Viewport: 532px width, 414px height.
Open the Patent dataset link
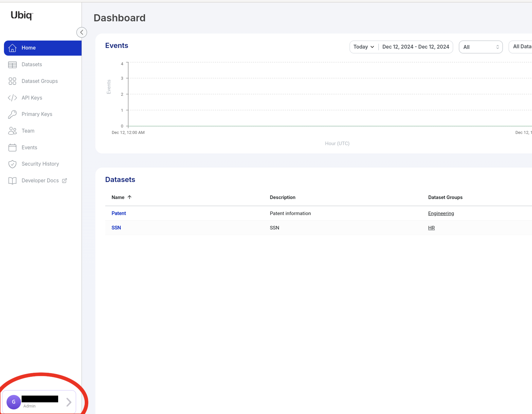(119, 213)
